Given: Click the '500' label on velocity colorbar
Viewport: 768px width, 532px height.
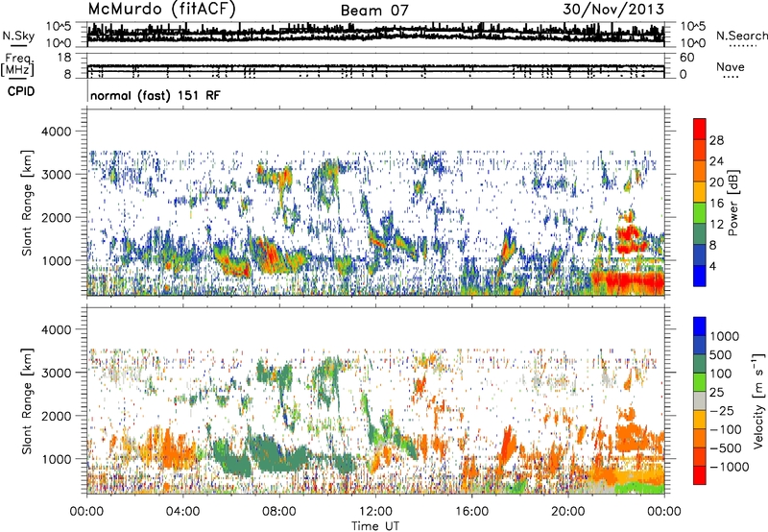Looking at the screenshot, I should click(723, 355).
